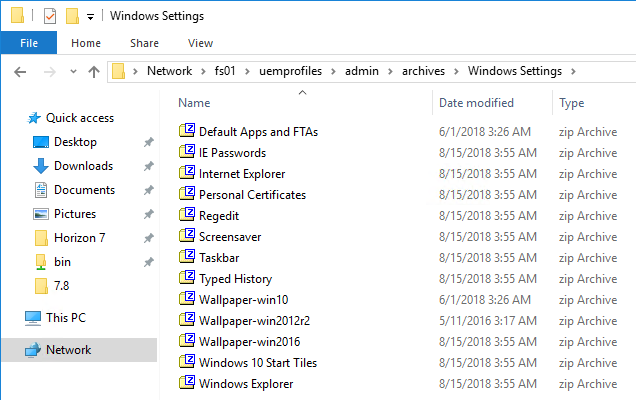636x400 pixels.
Task: Click the Up directory arrow
Action: click(x=94, y=72)
